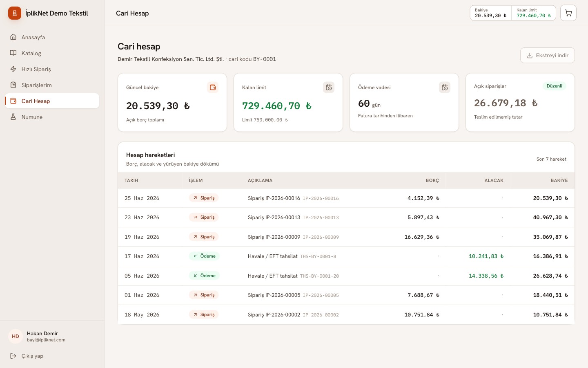
Task: Click the TARİH column header
Action: (x=131, y=180)
